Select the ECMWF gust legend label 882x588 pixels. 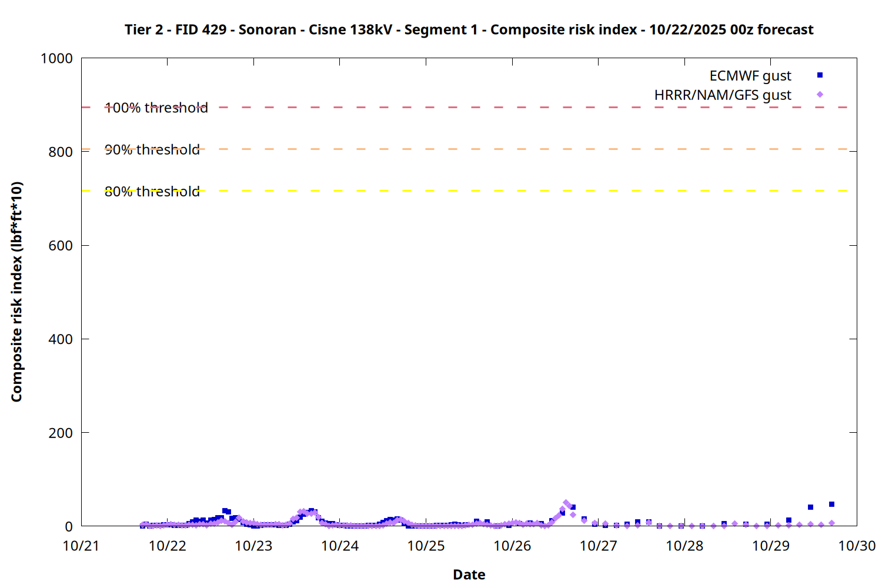coord(750,76)
